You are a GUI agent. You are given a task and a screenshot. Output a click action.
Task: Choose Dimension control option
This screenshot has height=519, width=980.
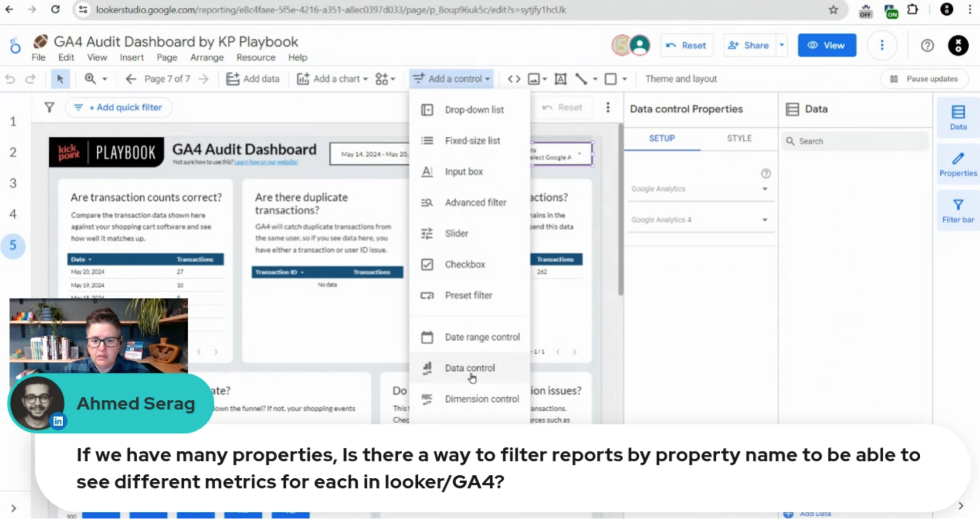470,399
